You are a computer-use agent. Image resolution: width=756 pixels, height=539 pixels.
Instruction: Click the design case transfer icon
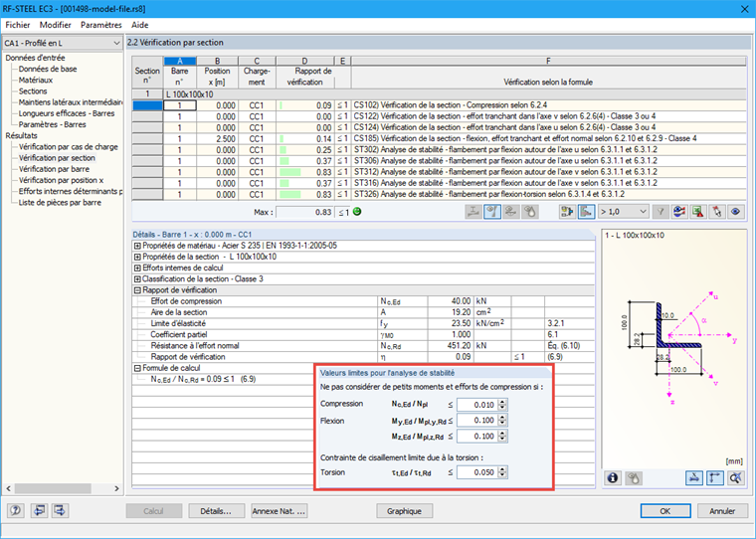[567, 212]
